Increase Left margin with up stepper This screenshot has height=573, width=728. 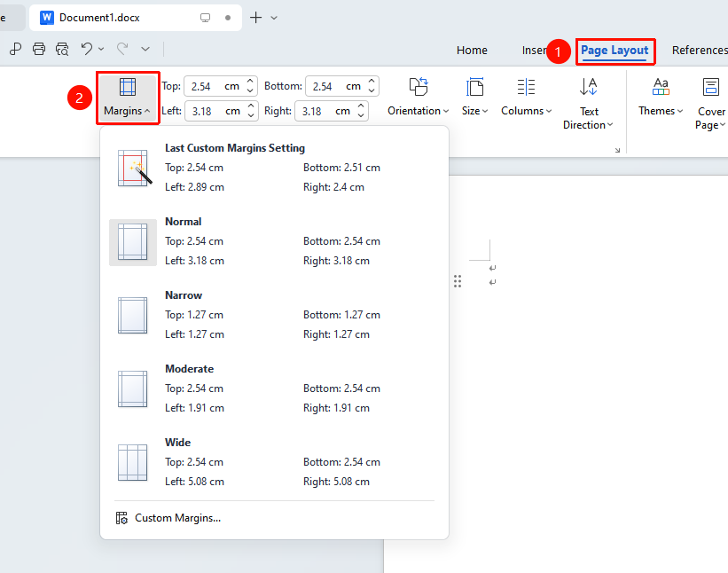click(x=251, y=106)
